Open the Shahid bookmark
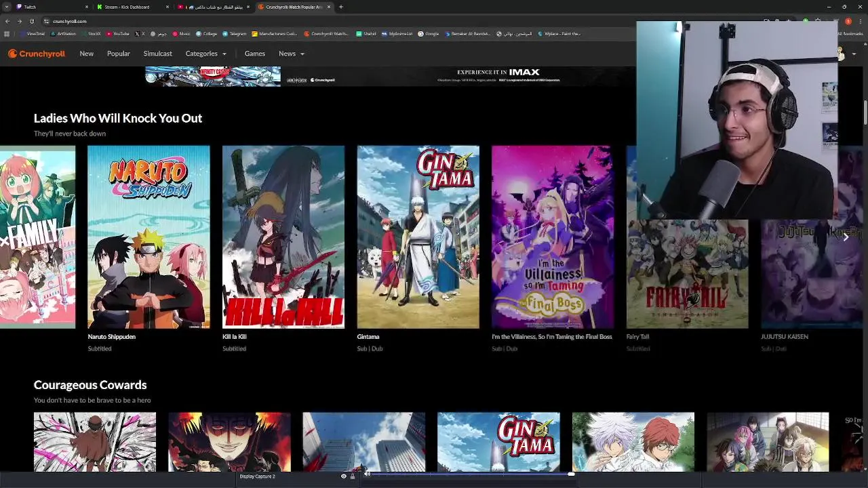This screenshot has width=868, height=488. pyautogui.click(x=366, y=33)
